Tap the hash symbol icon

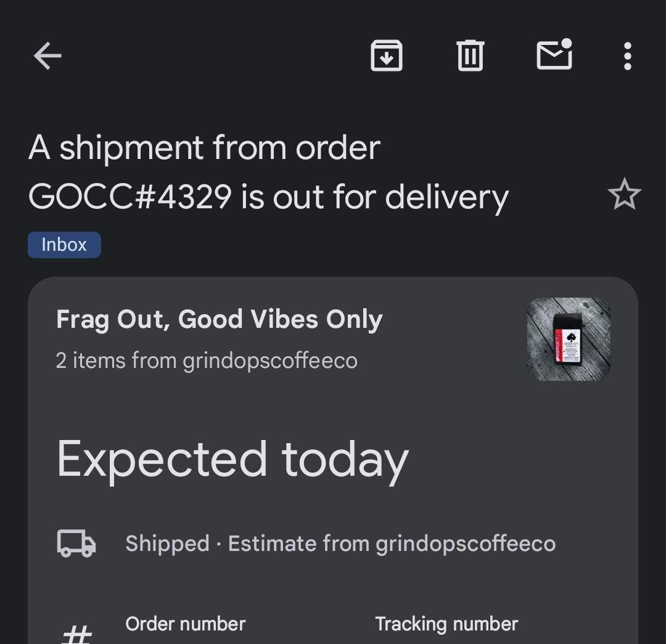coord(76,633)
